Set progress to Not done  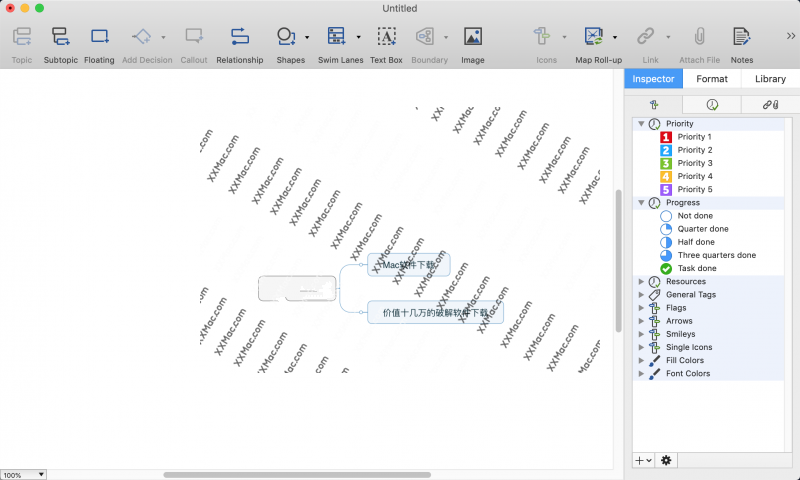pos(666,216)
